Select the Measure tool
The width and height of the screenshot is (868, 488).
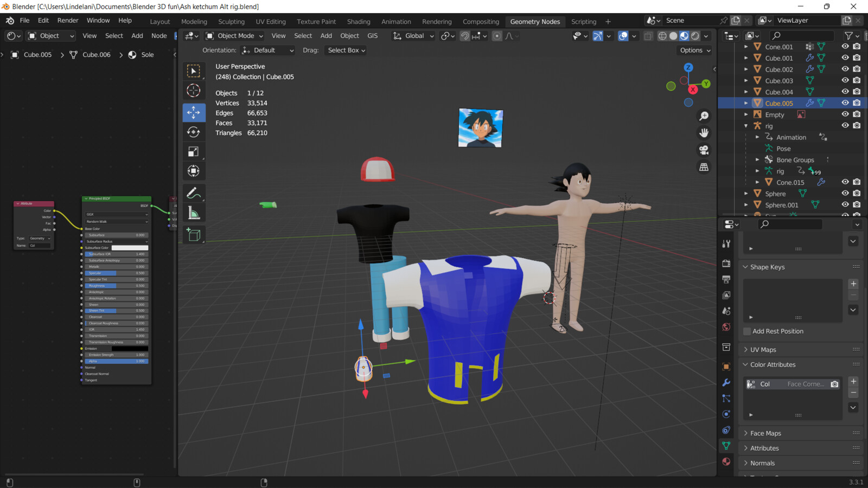(194, 213)
